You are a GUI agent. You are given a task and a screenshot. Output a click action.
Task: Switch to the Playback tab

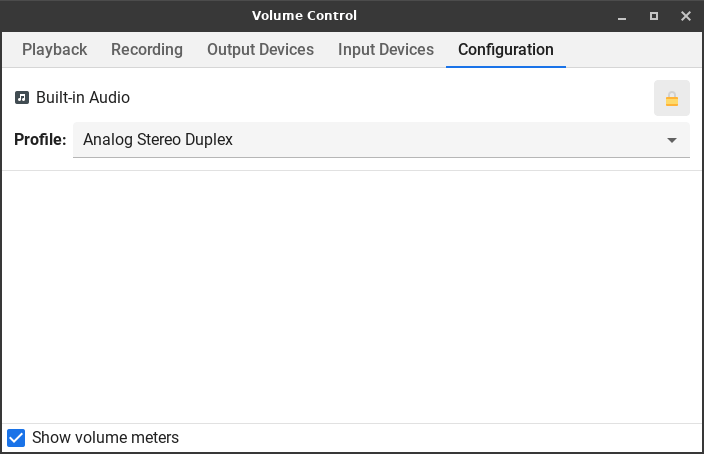coord(55,49)
